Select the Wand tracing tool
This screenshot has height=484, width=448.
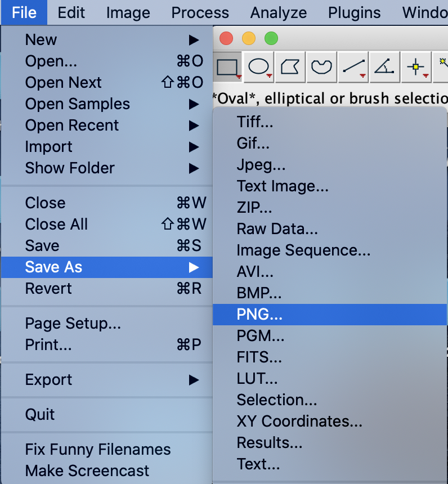441,67
